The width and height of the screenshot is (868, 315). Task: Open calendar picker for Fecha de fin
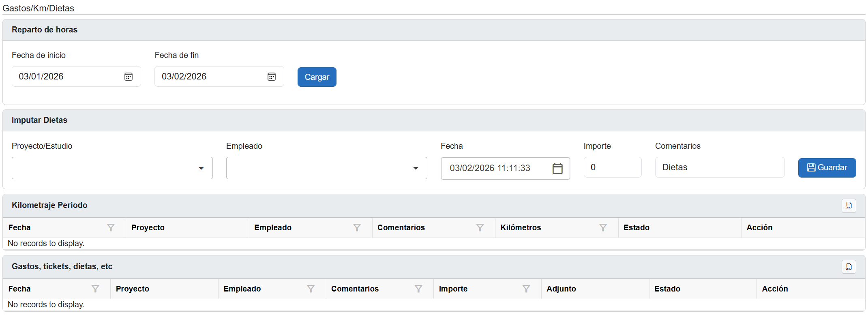tap(272, 77)
